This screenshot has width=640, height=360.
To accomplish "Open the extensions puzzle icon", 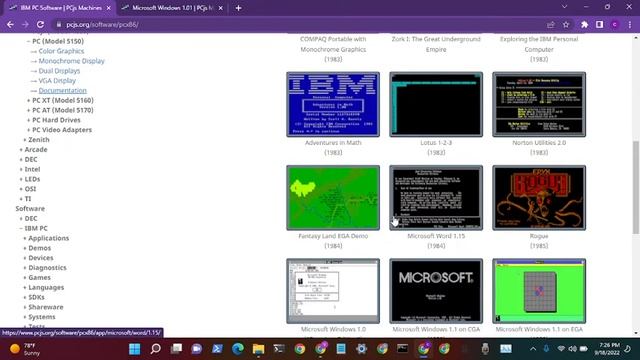I will (584, 24).
